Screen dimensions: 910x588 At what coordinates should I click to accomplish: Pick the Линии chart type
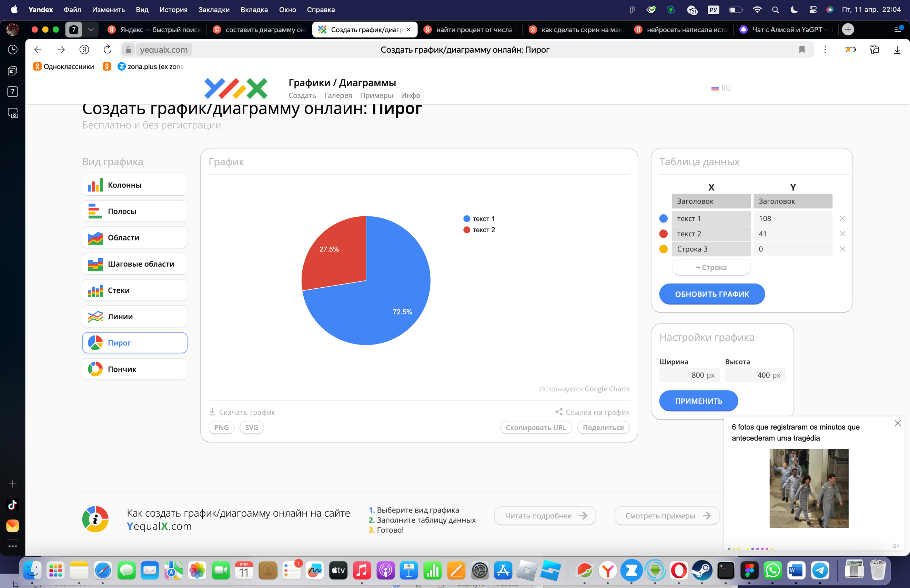click(x=134, y=317)
